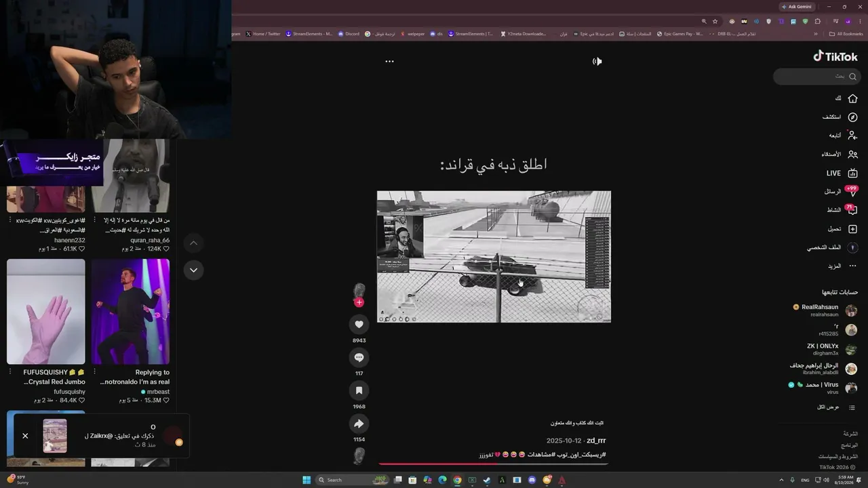Open the hanenn232 username link
This screenshot has height=488, width=868.
point(70,240)
